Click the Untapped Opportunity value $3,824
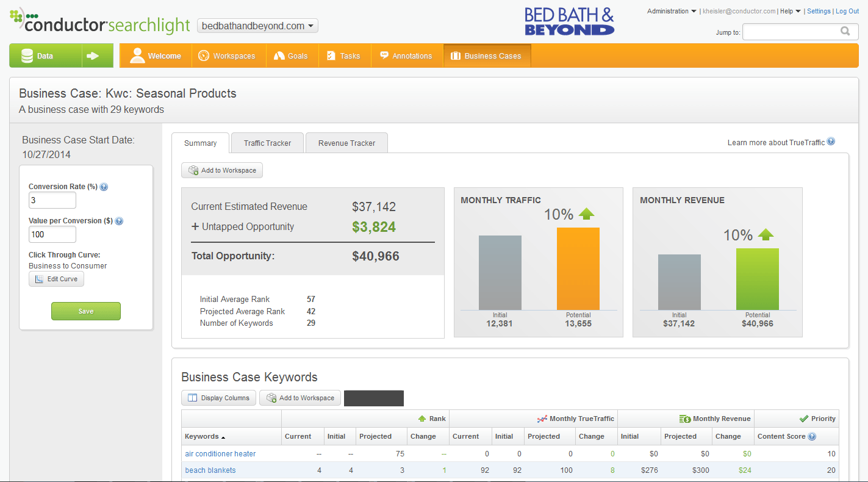The width and height of the screenshot is (868, 482). click(x=374, y=227)
